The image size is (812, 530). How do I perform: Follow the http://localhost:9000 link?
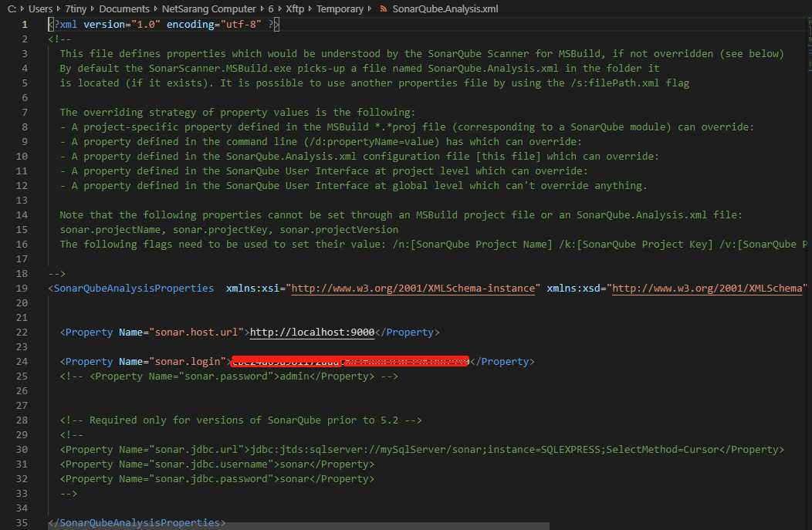[313, 333]
